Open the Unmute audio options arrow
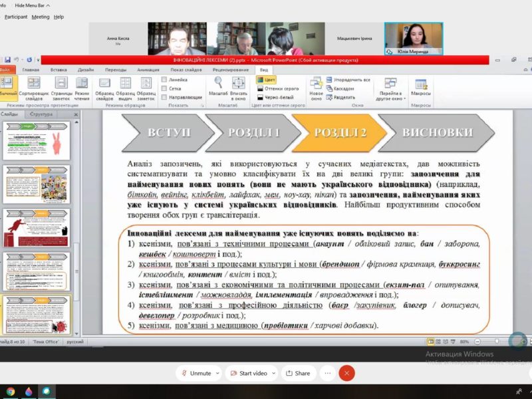This screenshot has height=399, width=532. tap(217, 373)
